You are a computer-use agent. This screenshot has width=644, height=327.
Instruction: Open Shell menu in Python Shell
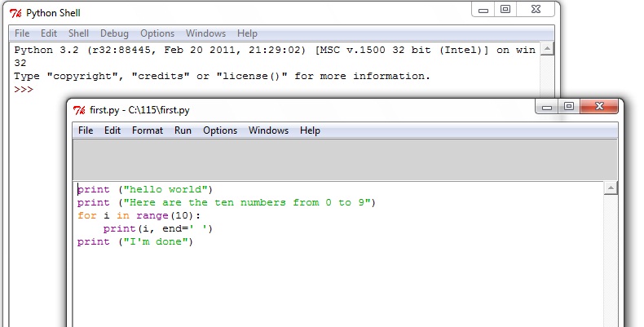point(78,33)
